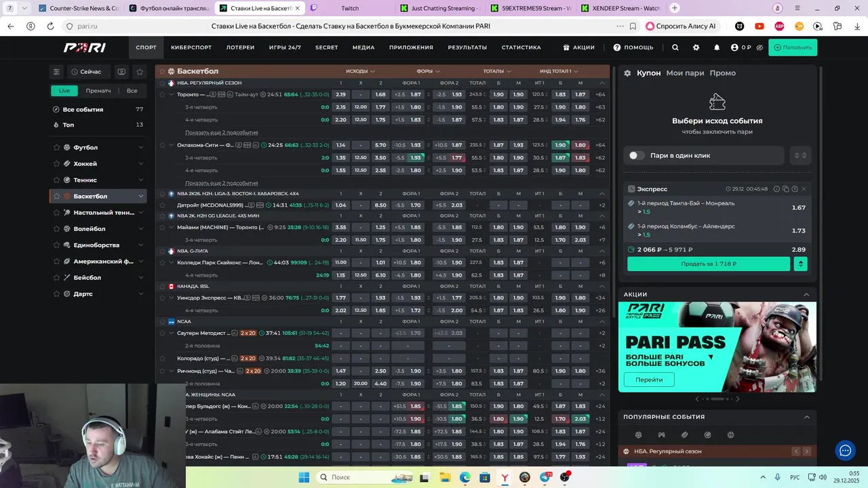Toggle Пари в один клик switch
The width and height of the screenshot is (868, 488).
[x=636, y=155]
